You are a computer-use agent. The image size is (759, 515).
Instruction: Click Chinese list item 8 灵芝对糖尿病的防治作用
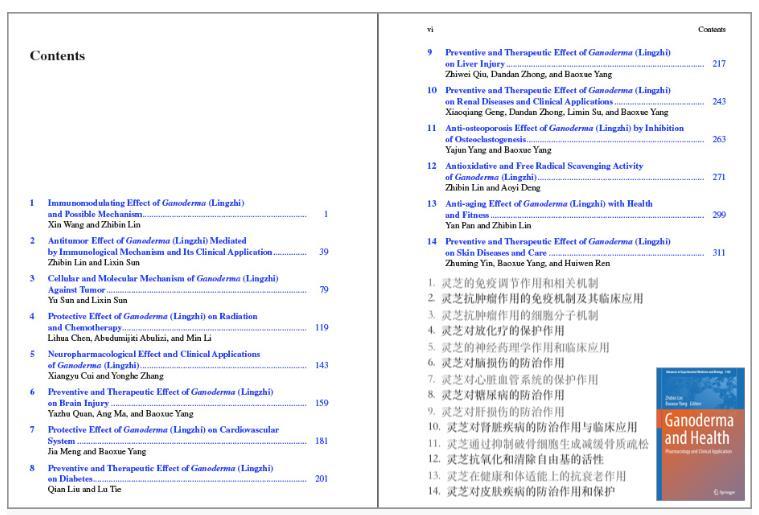coord(496,395)
